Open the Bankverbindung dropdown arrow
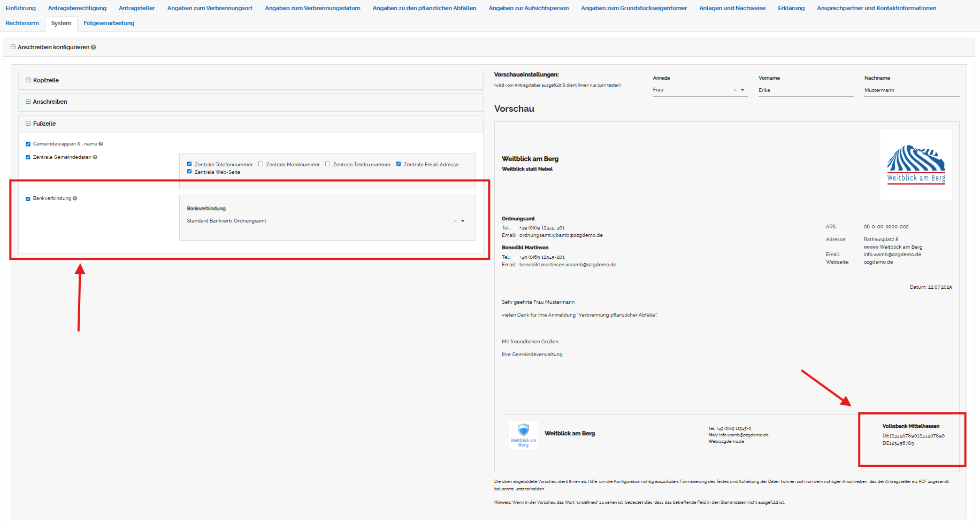Viewport: 980px width, 523px height. click(x=463, y=221)
